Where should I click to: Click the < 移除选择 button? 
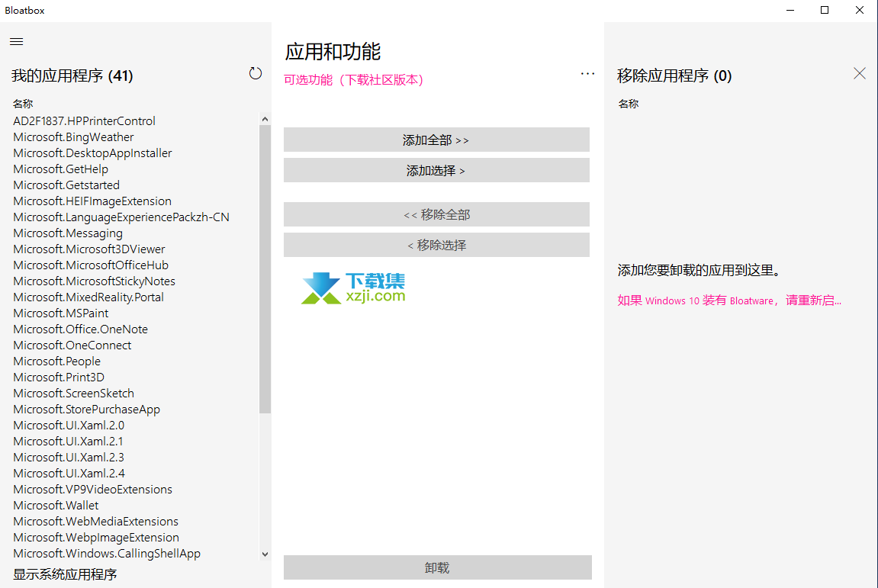coord(436,245)
